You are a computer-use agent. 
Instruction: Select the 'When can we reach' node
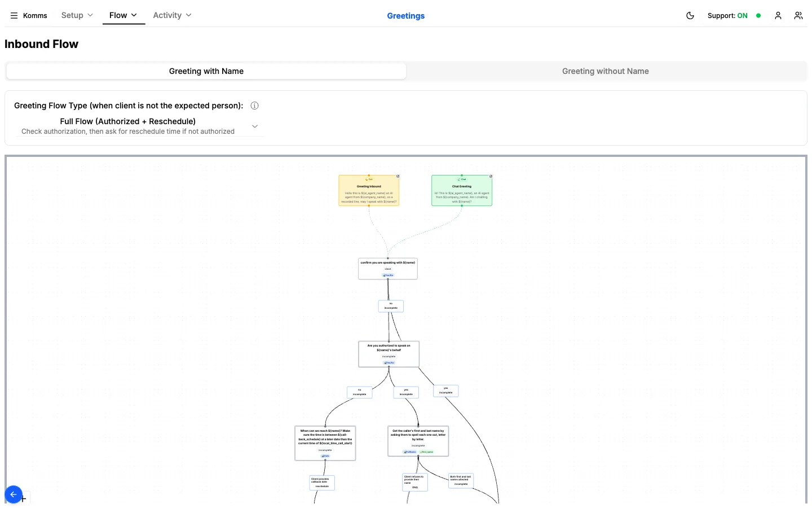pos(325,443)
